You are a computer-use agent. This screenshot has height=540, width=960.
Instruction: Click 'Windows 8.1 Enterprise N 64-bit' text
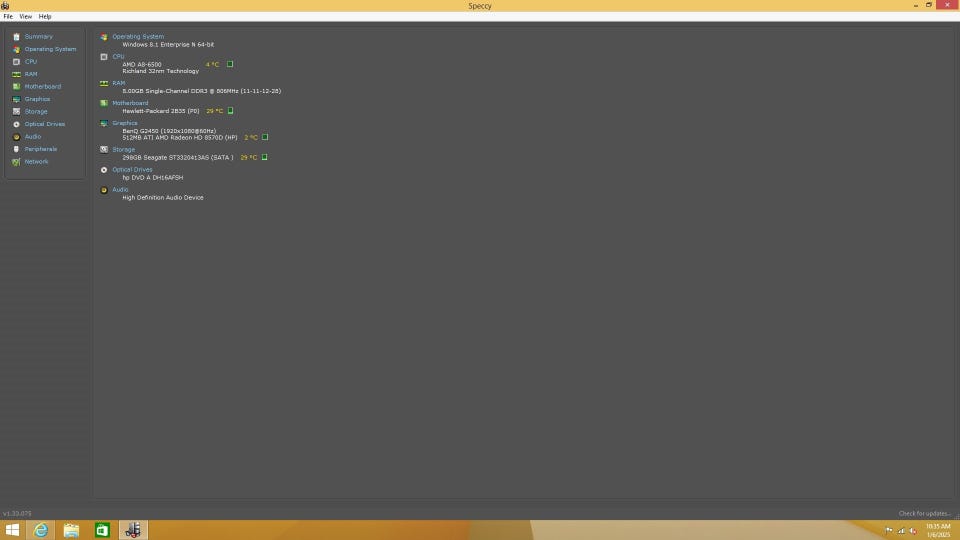168,45
